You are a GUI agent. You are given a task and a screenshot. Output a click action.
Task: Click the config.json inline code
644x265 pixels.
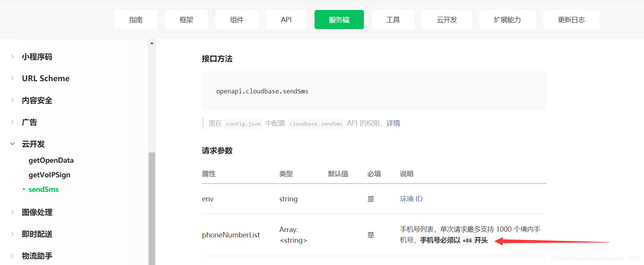click(x=243, y=124)
